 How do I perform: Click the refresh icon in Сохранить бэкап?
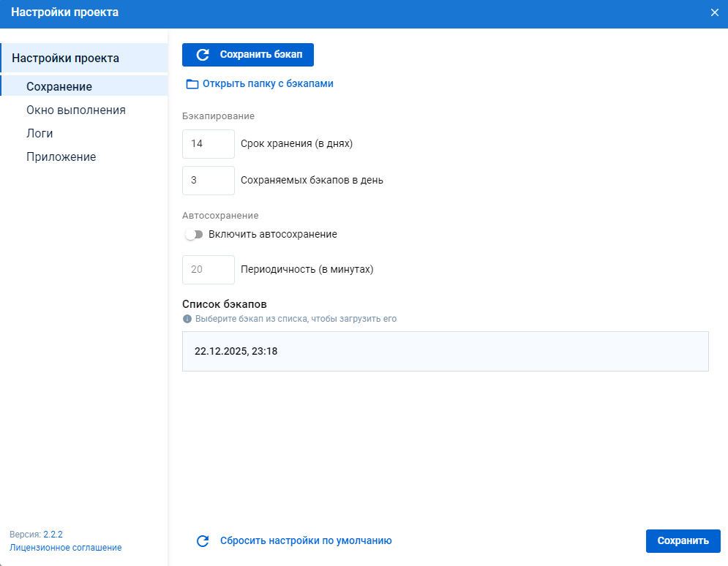pos(203,55)
